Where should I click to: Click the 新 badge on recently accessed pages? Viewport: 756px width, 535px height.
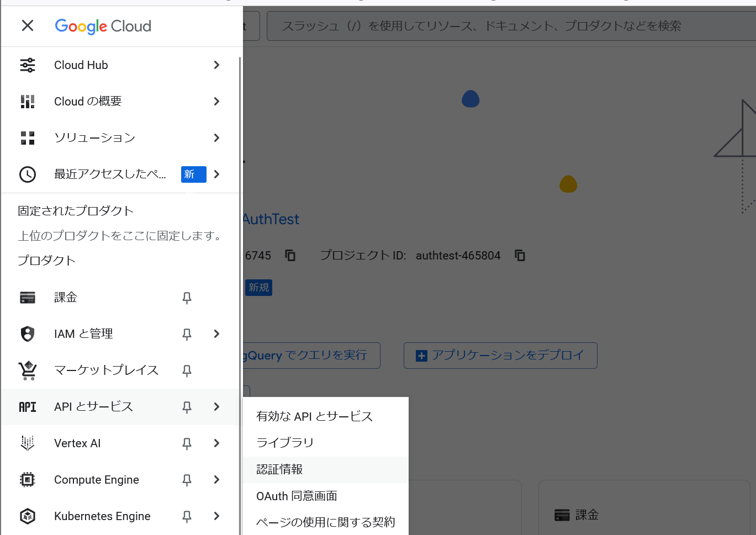coord(194,174)
